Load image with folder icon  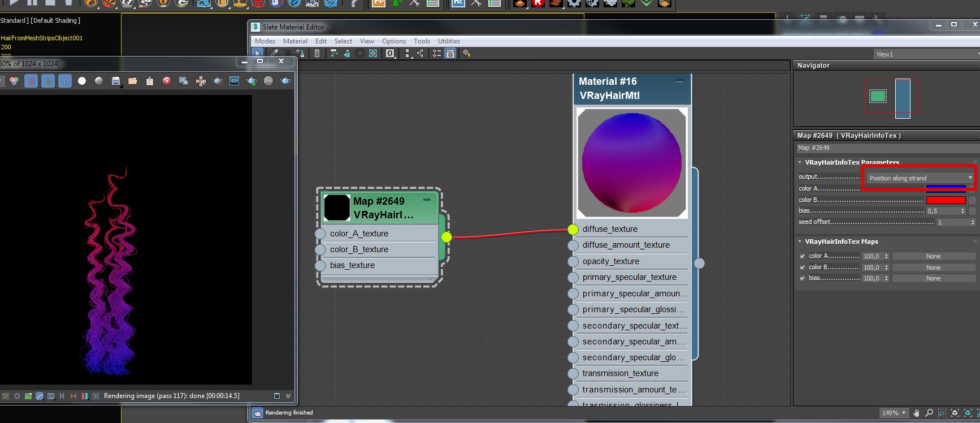click(x=133, y=81)
